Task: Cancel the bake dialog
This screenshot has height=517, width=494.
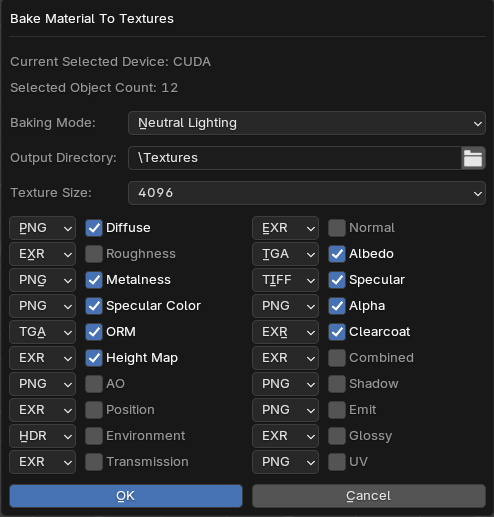Action: click(x=369, y=496)
